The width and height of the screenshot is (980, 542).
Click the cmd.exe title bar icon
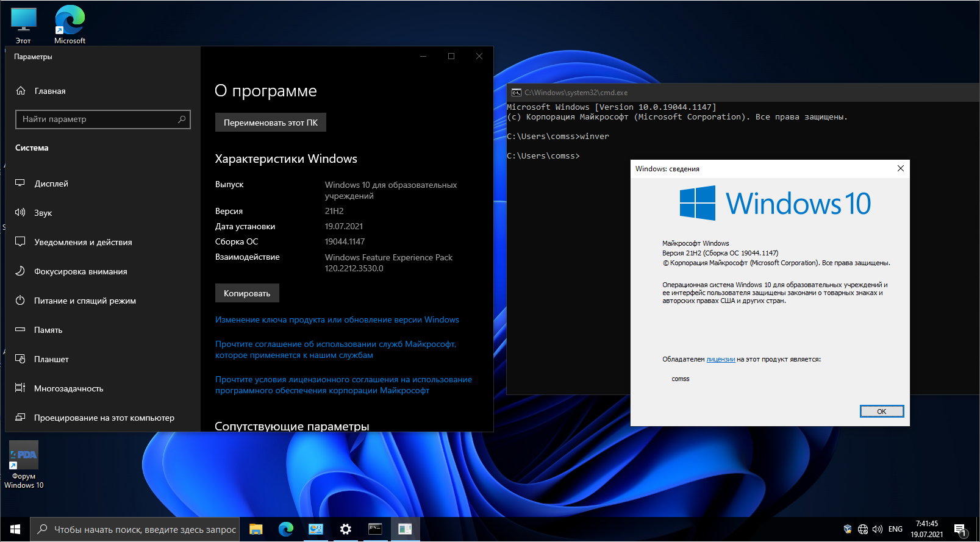[x=517, y=93]
